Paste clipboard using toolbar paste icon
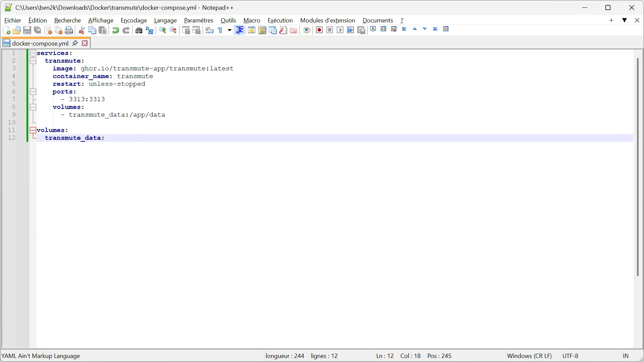 click(x=103, y=31)
